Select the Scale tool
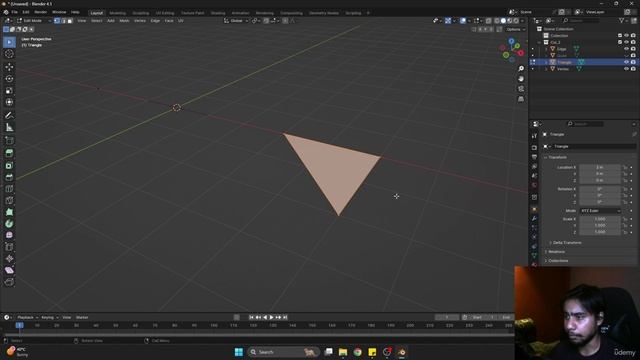The width and height of the screenshot is (640, 360). click(9, 90)
